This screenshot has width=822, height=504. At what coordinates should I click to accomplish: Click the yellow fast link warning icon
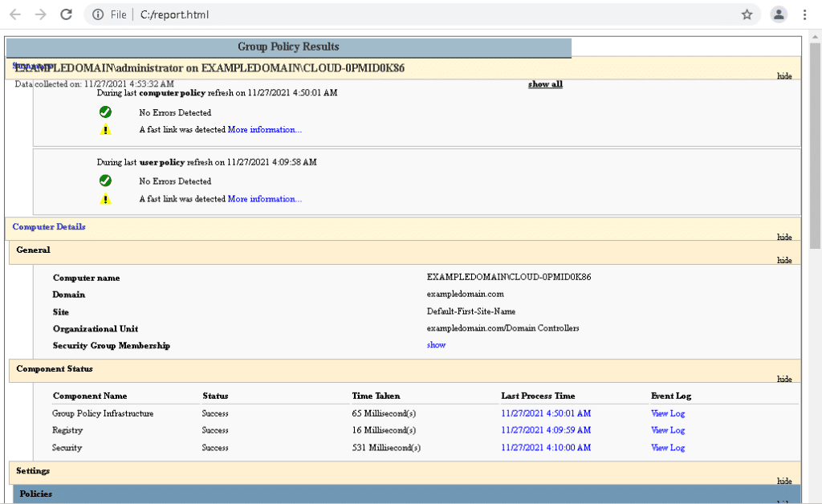tap(105, 129)
